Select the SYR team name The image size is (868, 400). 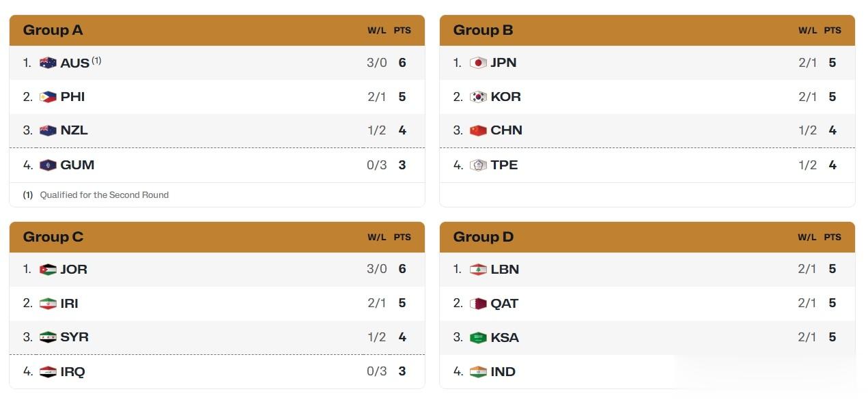74,338
